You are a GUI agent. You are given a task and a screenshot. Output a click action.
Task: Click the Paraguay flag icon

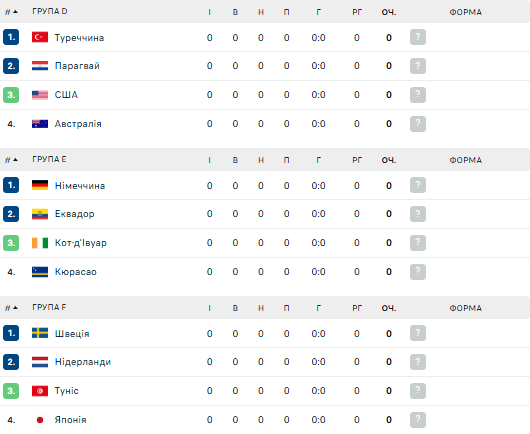[x=40, y=66]
